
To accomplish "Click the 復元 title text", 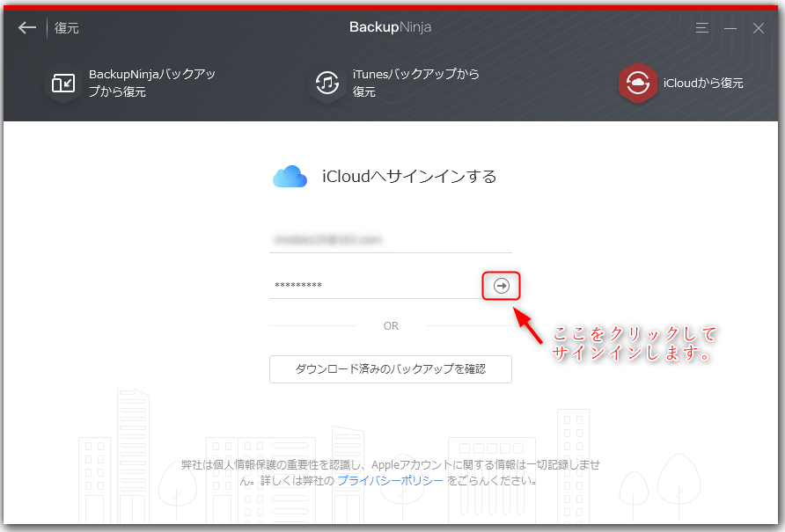I will (x=67, y=28).
